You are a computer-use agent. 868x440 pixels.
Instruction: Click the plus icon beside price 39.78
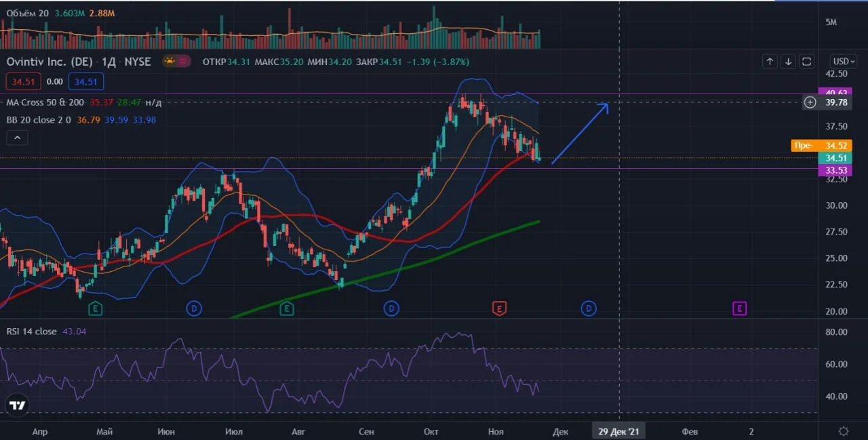click(810, 102)
